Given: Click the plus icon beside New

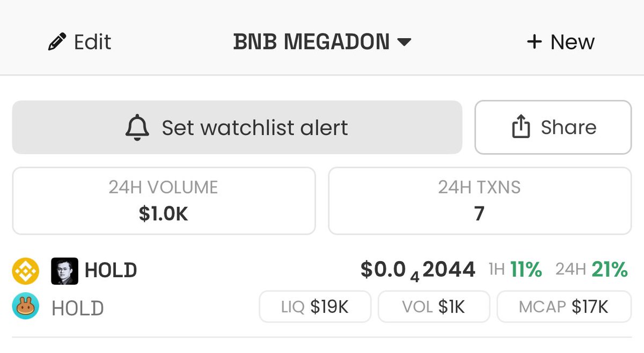Looking at the screenshot, I should coord(534,41).
